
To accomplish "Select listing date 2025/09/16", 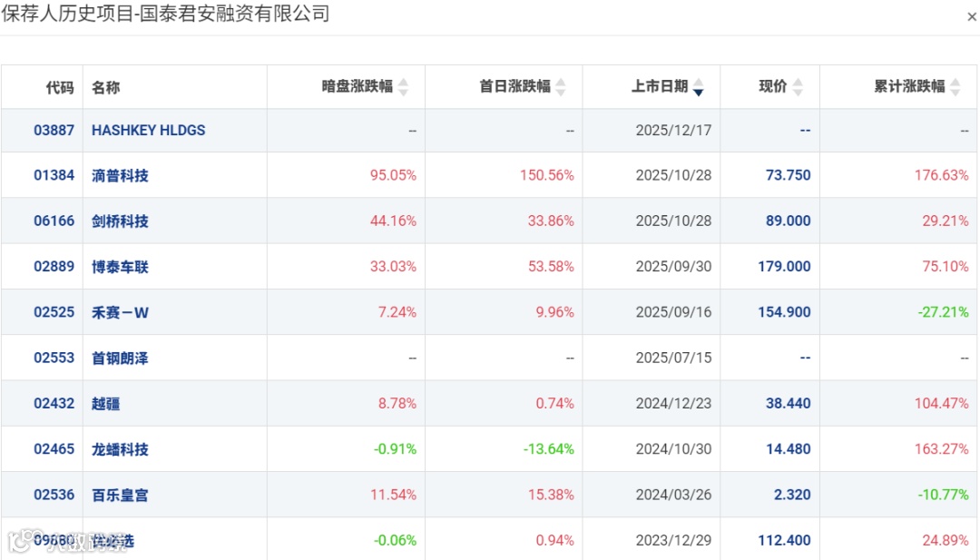I will [x=673, y=312].
